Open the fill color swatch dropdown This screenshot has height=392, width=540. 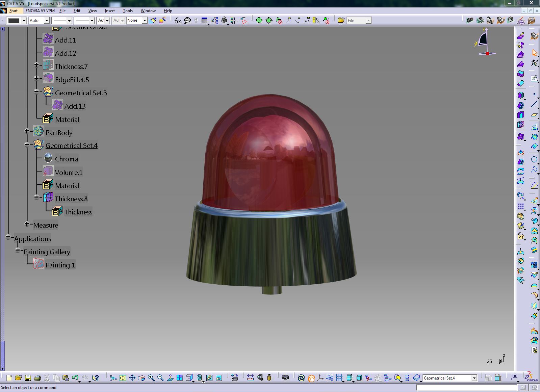tap(24, 21)
